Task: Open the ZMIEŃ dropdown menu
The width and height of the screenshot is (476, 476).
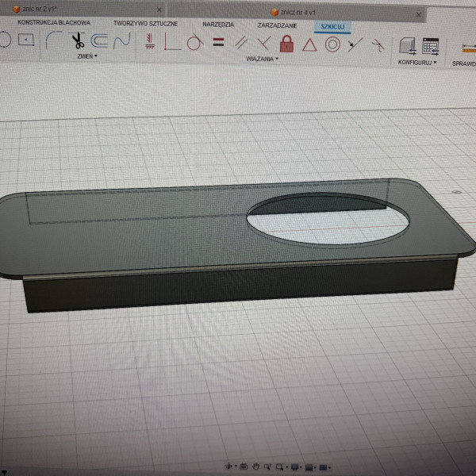Action: (x=86, y=57)
